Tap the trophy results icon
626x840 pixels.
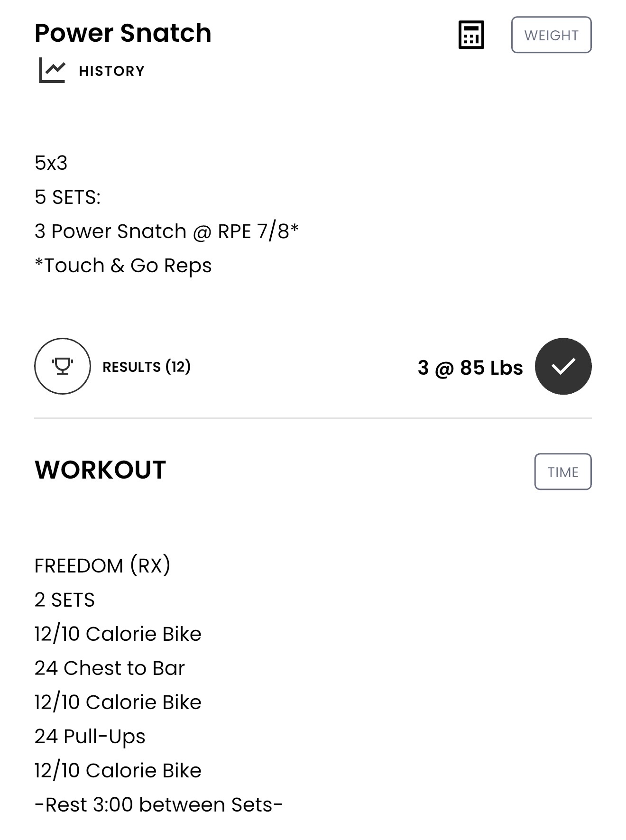coord(62,366)
